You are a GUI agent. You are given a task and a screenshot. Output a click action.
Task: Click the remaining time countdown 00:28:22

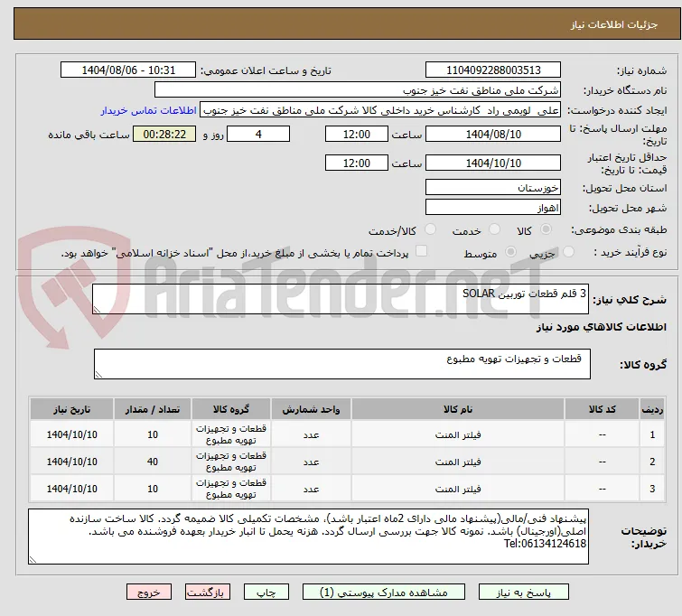click(164, 134)
